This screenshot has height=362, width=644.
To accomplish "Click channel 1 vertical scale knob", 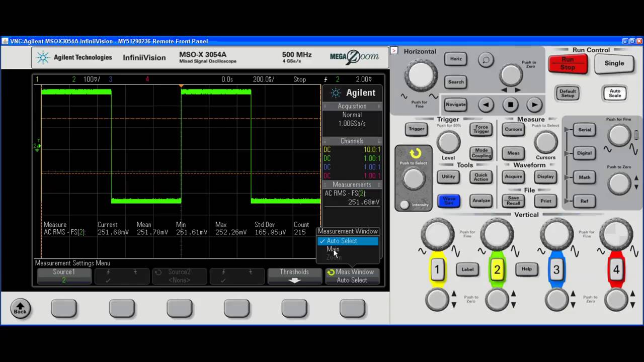I will pos(437,235).
